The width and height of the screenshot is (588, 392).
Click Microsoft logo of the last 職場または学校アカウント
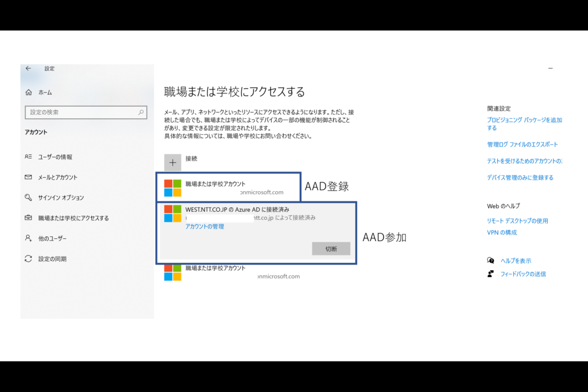pyautogui.click(x=172, y=273)
